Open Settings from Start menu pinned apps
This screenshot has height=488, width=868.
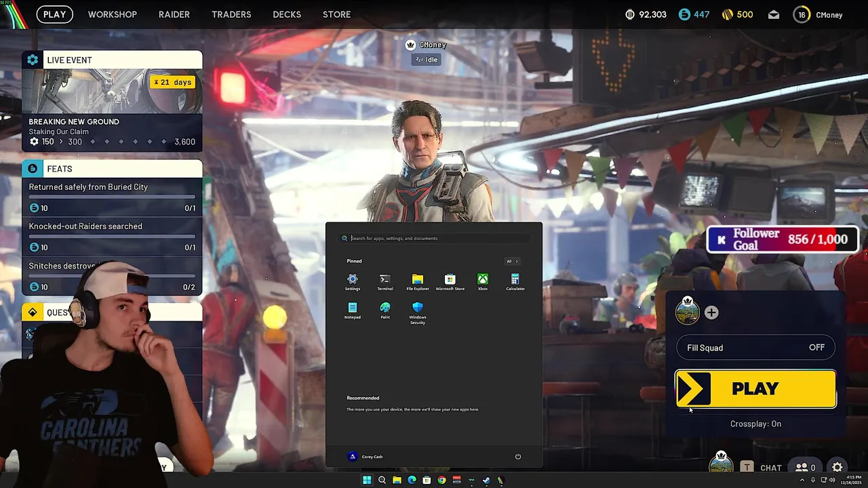(353, 282)
